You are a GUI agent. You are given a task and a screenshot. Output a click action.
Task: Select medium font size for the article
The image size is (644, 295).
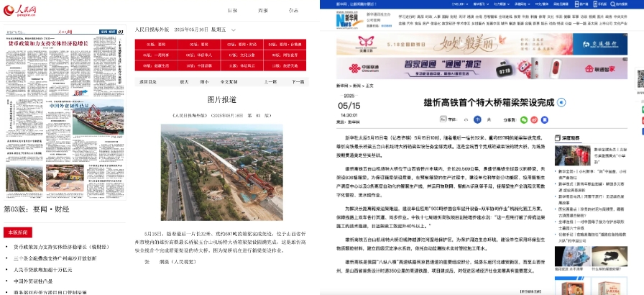pos(477,119)
